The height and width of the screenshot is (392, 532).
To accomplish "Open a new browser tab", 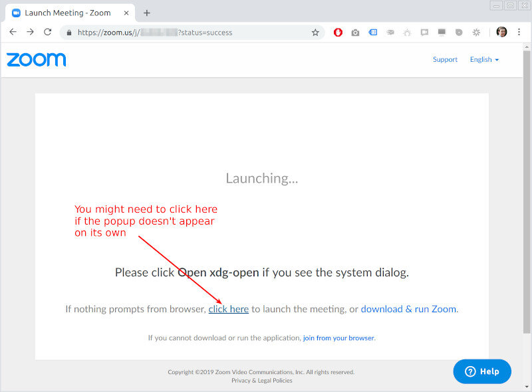I will (x=147, y=13).
